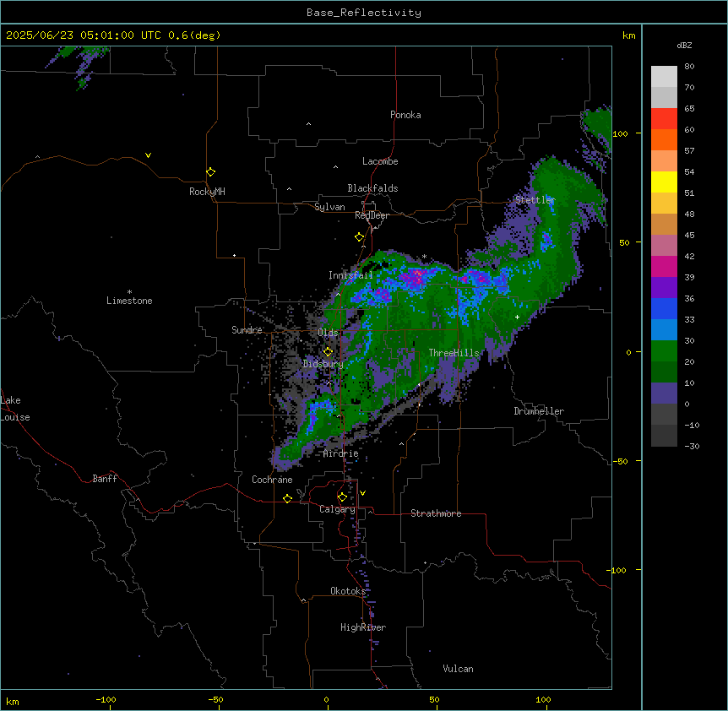Select the asterisk marker above Limestone label
This screenshot has width=728, height=711.
[x=129, y=292]
